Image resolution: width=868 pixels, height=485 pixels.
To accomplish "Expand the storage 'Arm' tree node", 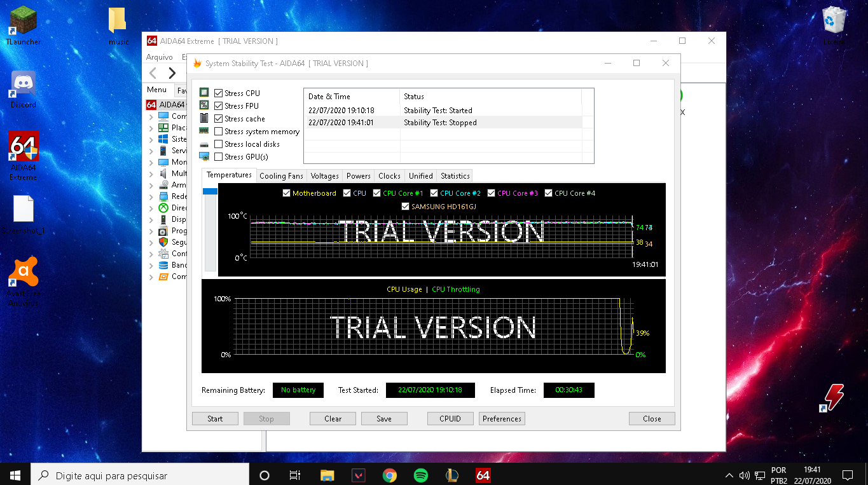I will 151,186.
